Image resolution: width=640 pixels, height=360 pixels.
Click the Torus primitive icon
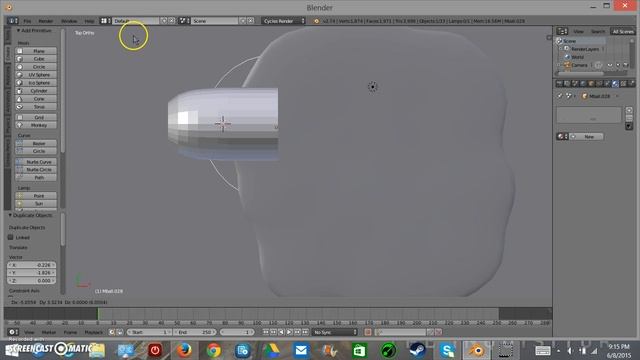pyautogui.click(x=19, y=107)
